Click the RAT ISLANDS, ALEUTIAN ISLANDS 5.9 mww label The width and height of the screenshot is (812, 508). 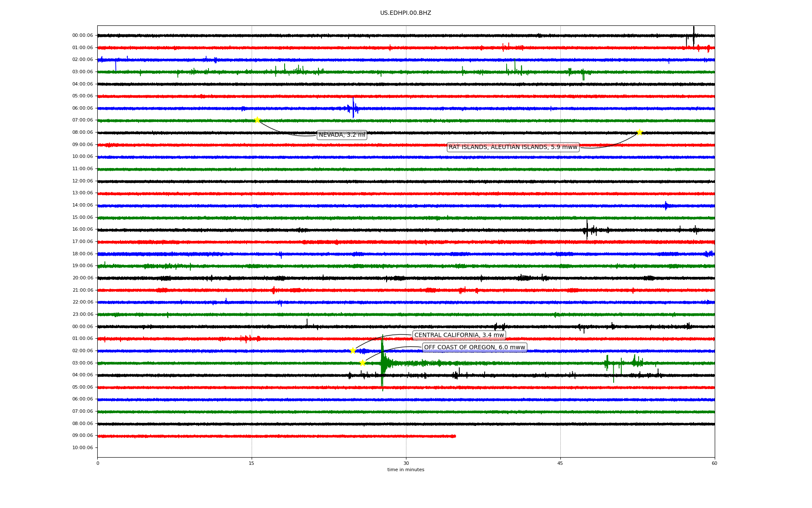click(x=513, y=147)
